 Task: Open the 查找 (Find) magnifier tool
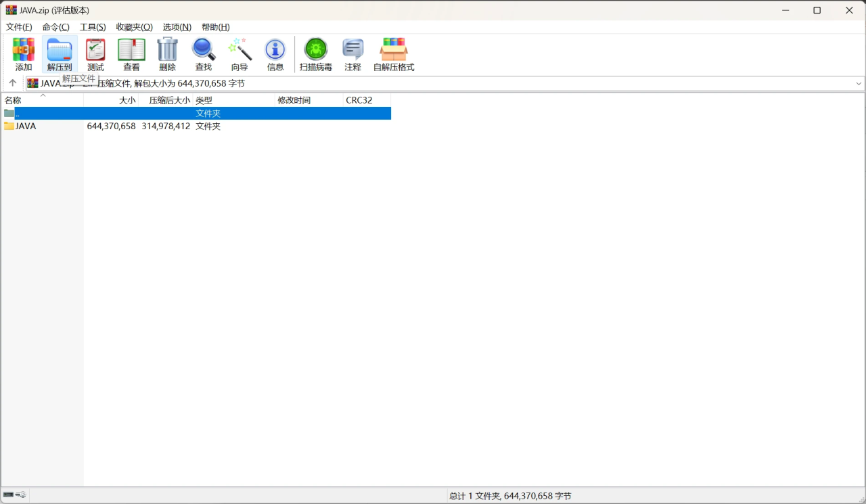(203, 54)
